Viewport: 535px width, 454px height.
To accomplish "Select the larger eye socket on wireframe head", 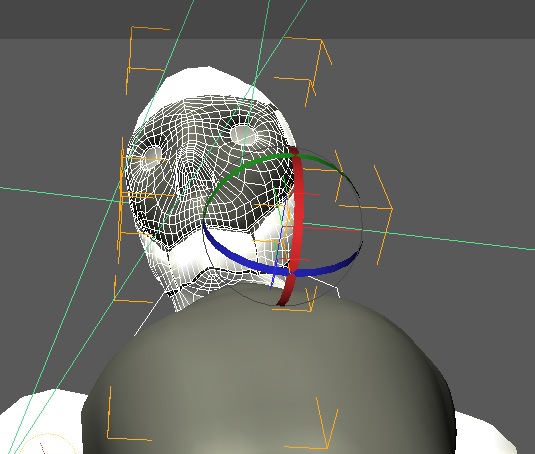I will click(243, 135).
